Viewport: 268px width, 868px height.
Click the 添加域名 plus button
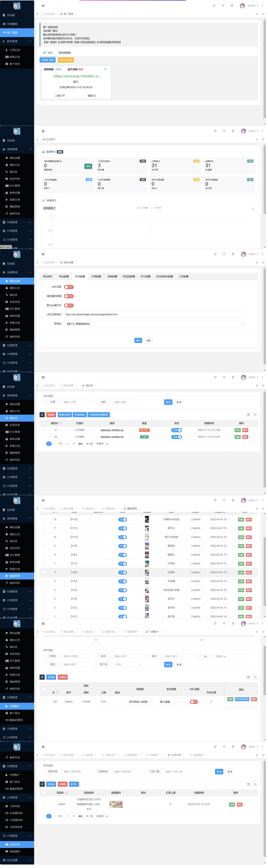[80, 415]
